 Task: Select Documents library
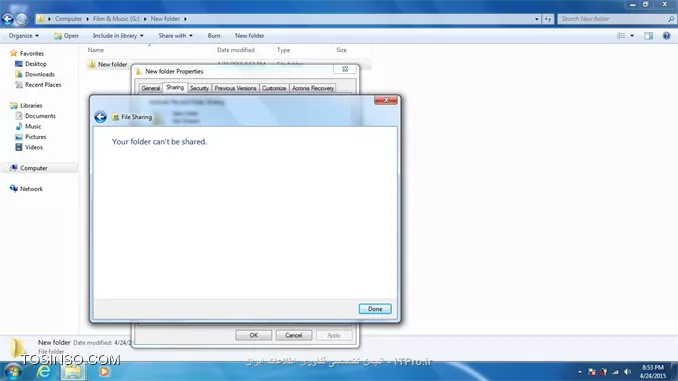pos(40,115)
